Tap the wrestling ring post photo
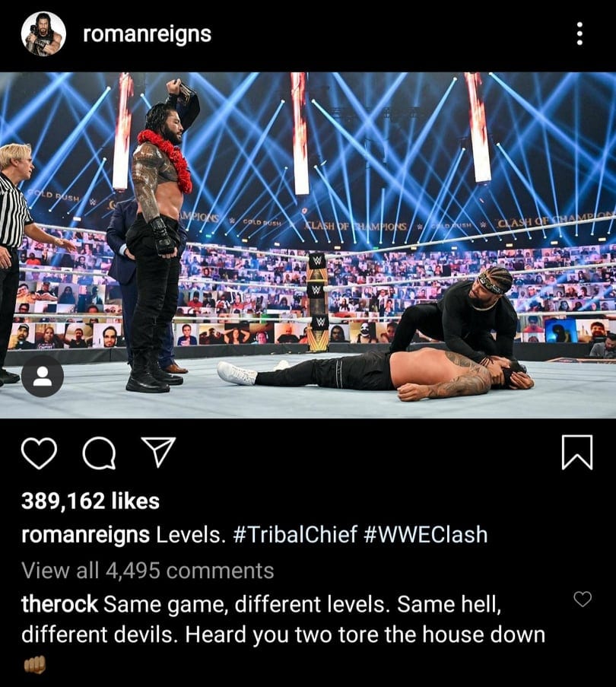 tap(308, 245)
